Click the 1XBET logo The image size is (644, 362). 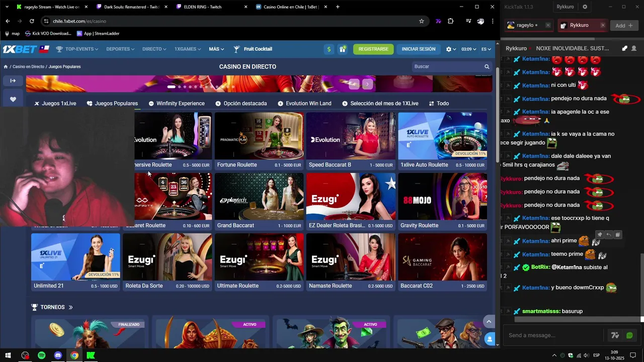[x=20, y=49]
